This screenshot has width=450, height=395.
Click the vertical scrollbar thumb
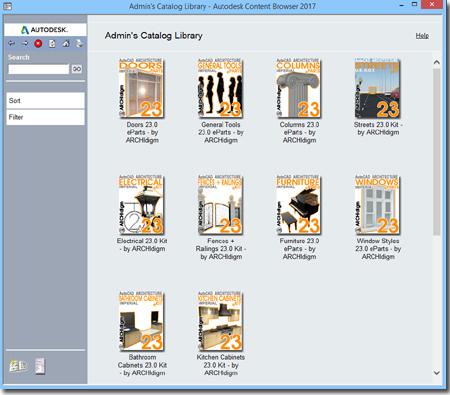click(x=437, y=152)
